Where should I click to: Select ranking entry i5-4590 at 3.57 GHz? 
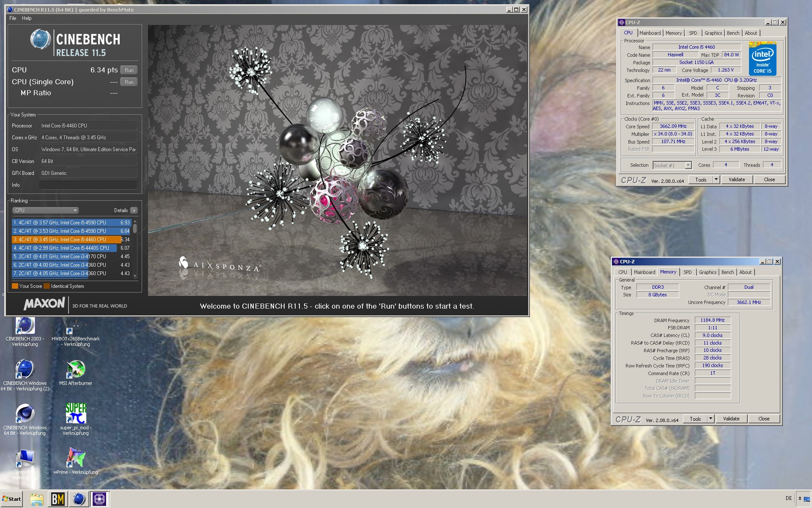pos(71,223)
